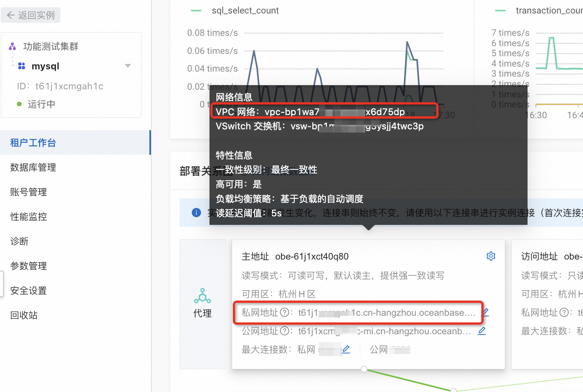Click the 读写模式 description in 主地址 card
The image size is (583, 392).
(343, 276)
